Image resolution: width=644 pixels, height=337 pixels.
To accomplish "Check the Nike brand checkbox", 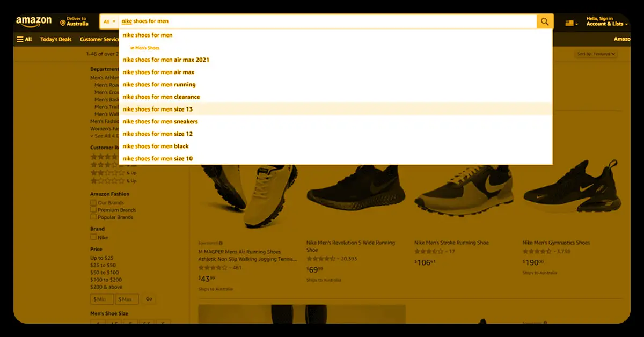I will (x=93, y=237).
